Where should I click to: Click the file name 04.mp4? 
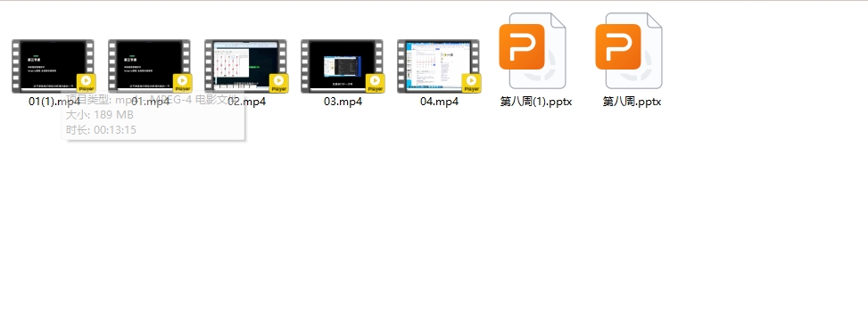[x=440, y=102]
